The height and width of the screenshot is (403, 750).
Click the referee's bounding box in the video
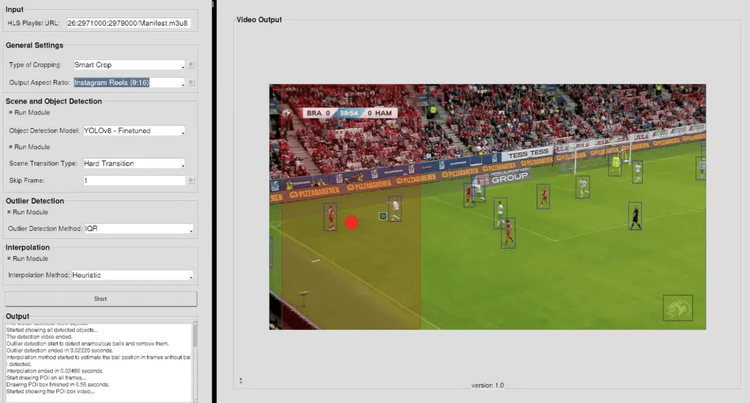tap(634, 214)
